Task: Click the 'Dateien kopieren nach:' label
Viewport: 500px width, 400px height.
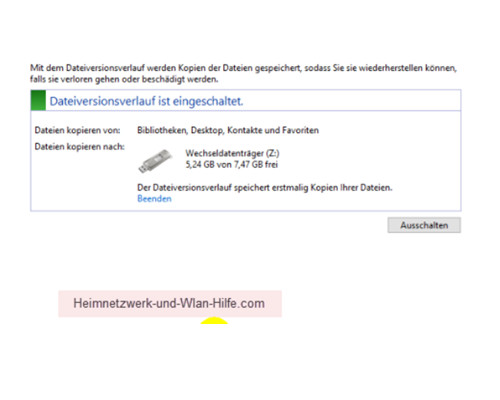Action: tap(79, 147)
